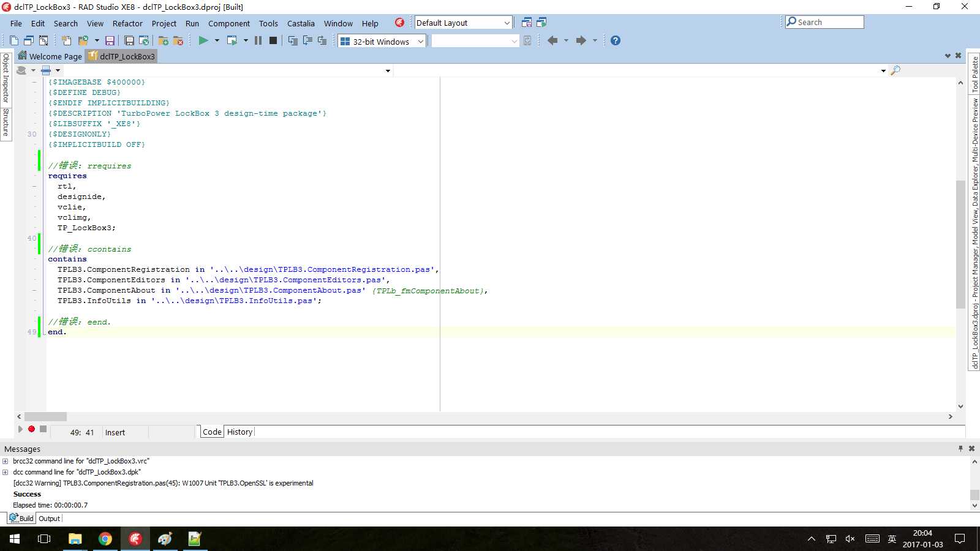Open the Default Layout dropdown
The image size is (980, 551).
[x=507, y=23]
